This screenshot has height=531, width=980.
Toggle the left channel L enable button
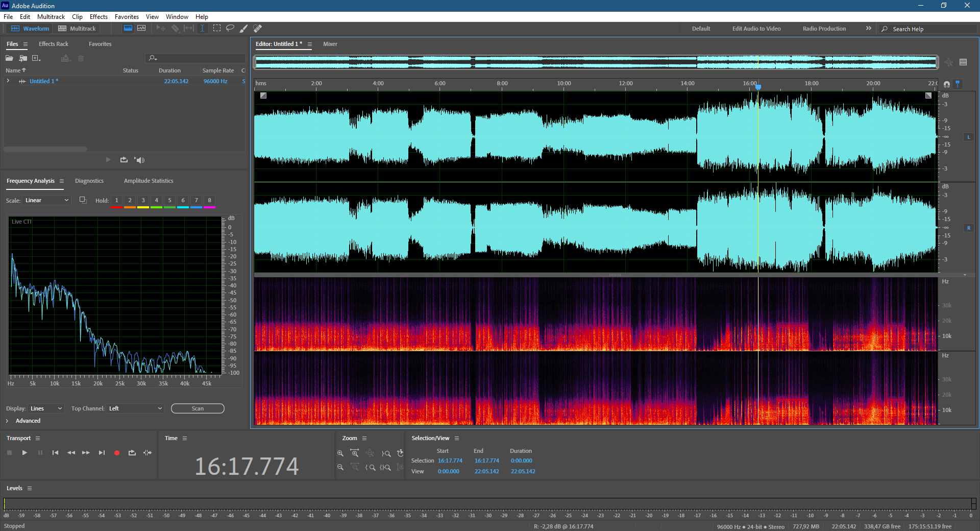[x=968, y=137]
